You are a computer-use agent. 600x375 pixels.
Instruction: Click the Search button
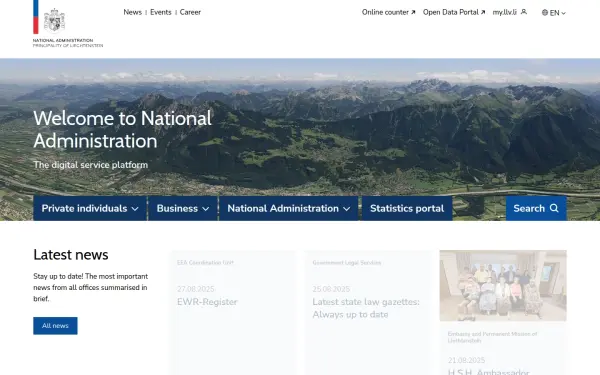pyautogui.click(x=536, y=208)
